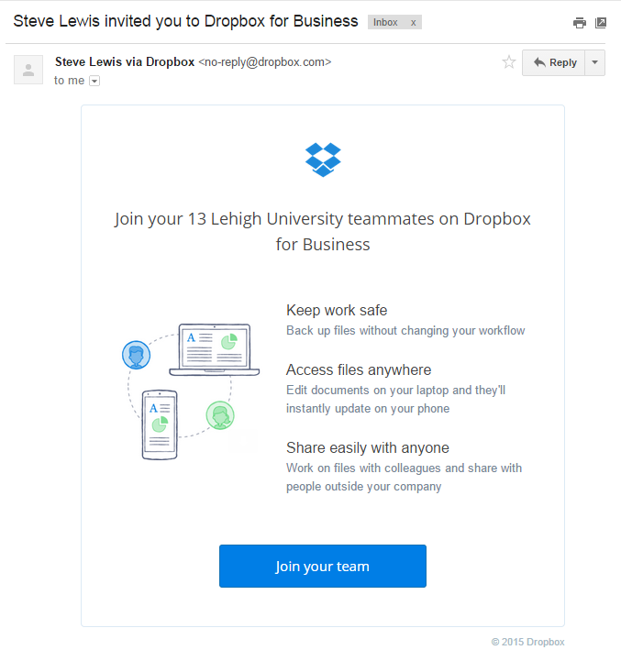
Task: Click the sender's profile avatar
Action: coord(28,70)
